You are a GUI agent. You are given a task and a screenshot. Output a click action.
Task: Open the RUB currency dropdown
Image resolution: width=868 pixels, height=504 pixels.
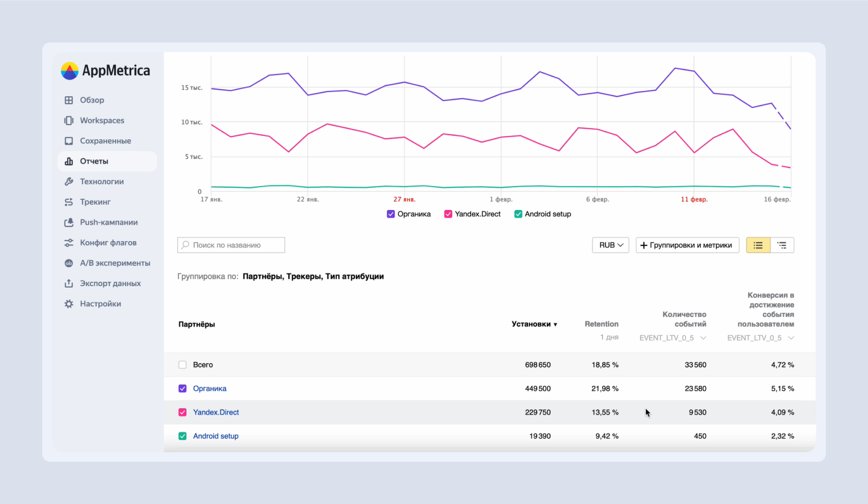(x=611, y=245)
